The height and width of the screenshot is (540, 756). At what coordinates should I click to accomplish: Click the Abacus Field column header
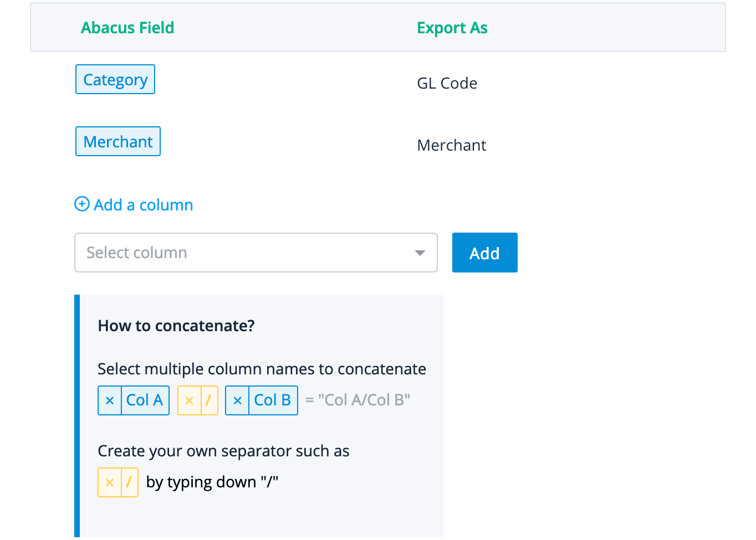(127, 28)
